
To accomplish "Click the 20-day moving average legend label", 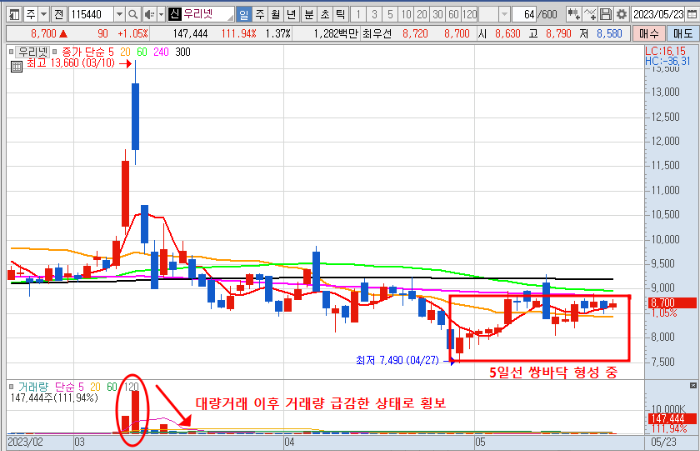I will (125, 52).
